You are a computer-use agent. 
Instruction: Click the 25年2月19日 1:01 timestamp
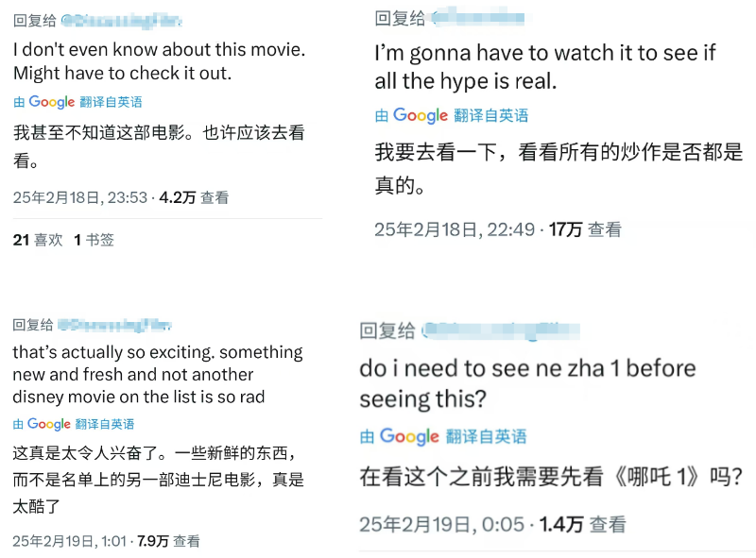point(71,541)
